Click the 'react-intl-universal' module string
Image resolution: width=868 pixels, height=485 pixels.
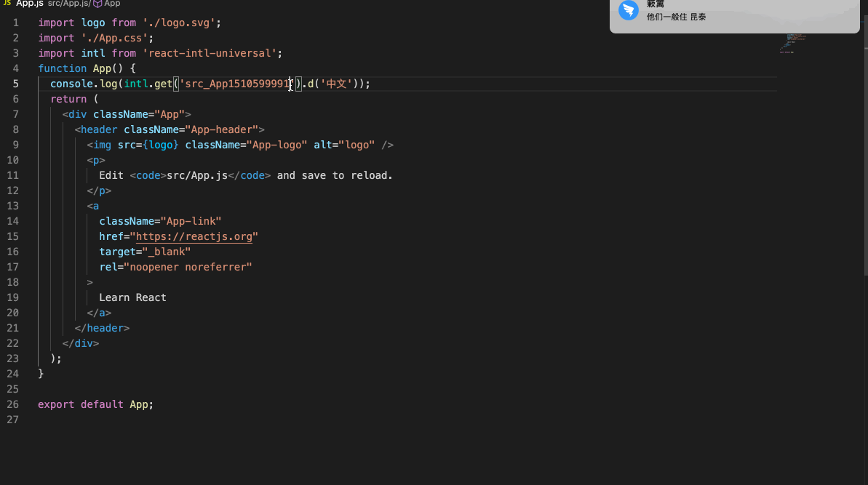tap(210, 53)
